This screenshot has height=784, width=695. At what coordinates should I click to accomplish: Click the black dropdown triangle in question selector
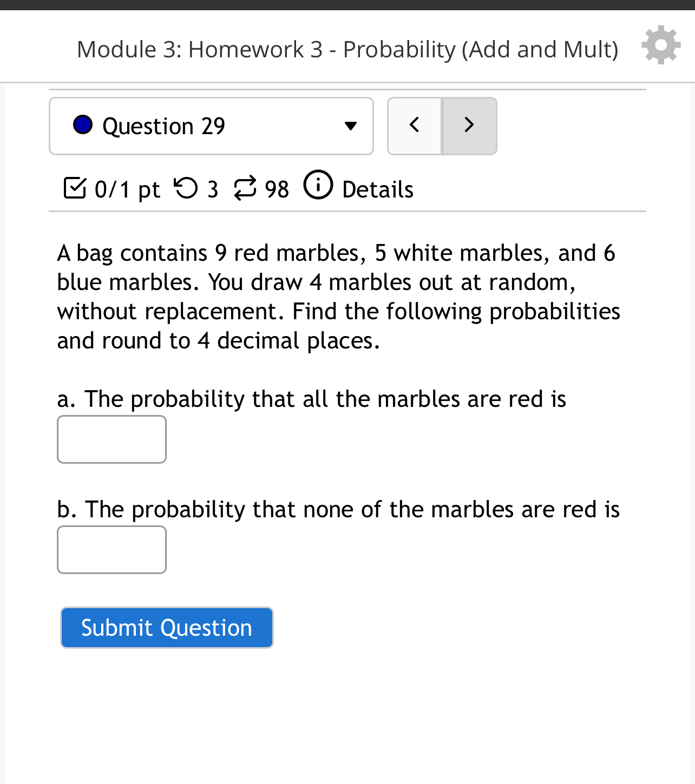tap(350, 126)
